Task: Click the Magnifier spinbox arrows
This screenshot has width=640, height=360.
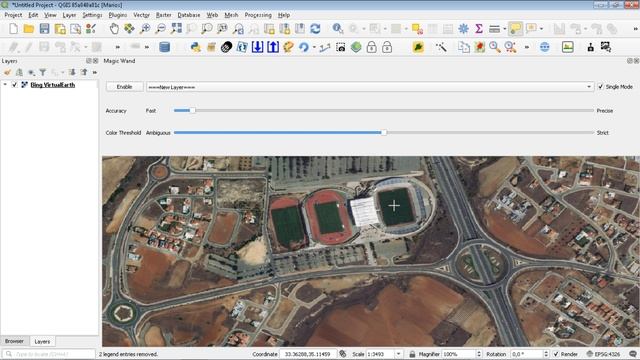Action: (x=479, y=354)
